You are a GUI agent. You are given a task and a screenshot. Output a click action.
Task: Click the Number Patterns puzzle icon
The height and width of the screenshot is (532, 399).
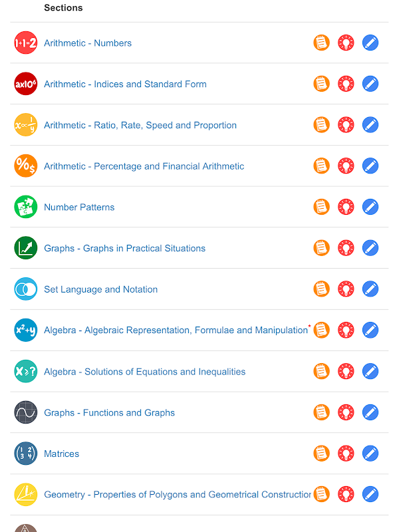coord(26,207)
